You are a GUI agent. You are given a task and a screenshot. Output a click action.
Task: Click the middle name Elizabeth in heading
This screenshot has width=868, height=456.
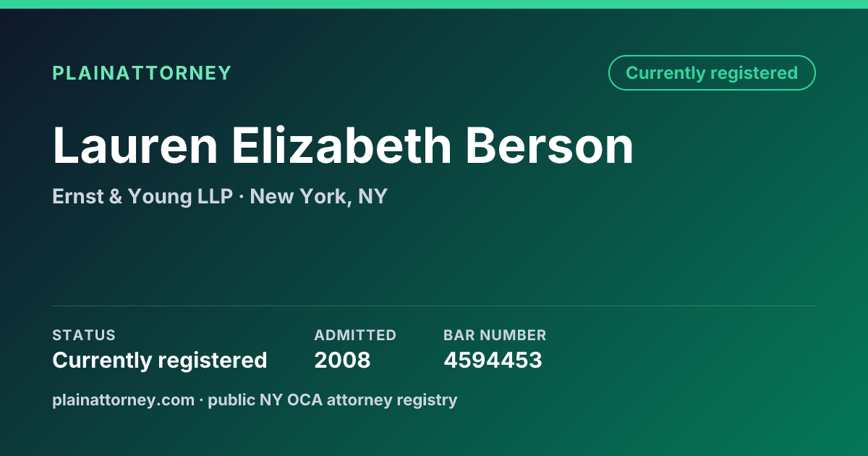(x=341, y=145)
